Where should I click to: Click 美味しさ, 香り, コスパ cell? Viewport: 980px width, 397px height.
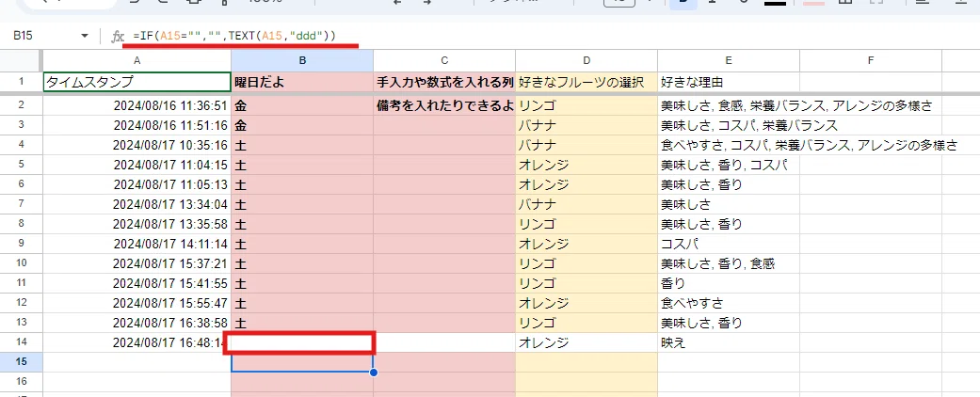point(728,165)
